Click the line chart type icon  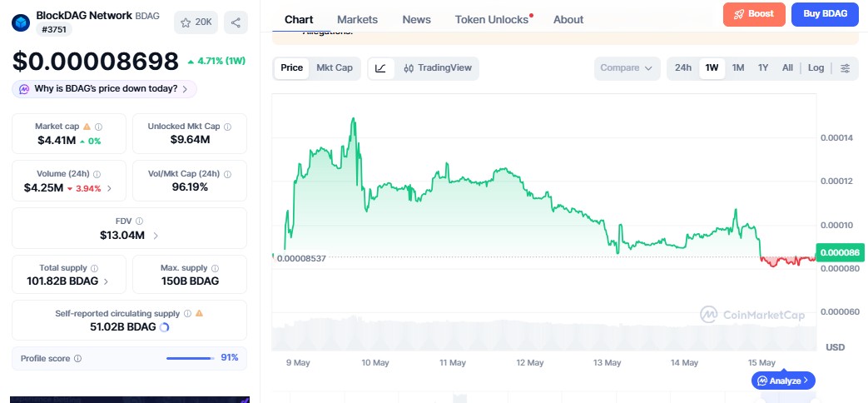381,68
